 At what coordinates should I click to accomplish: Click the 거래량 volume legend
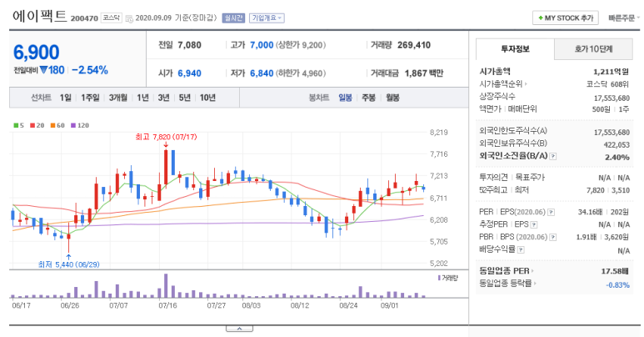point(448,278)
